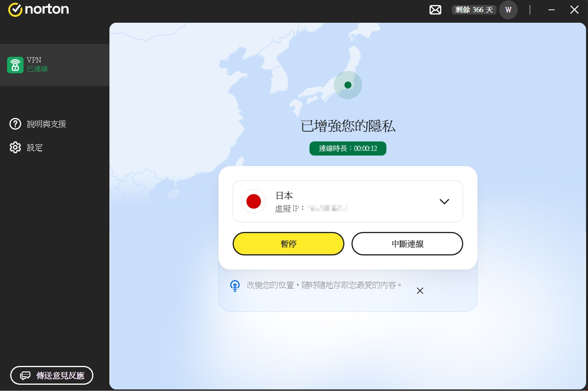Click the W account avatar
The height and width of the screenshot is (391, 588).
click(x=508, y=10)
